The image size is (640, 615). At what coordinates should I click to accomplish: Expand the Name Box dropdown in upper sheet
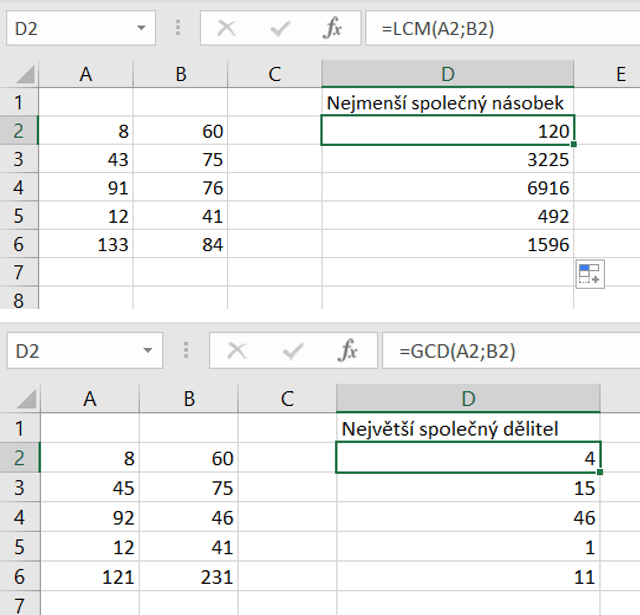pos(138,29)
